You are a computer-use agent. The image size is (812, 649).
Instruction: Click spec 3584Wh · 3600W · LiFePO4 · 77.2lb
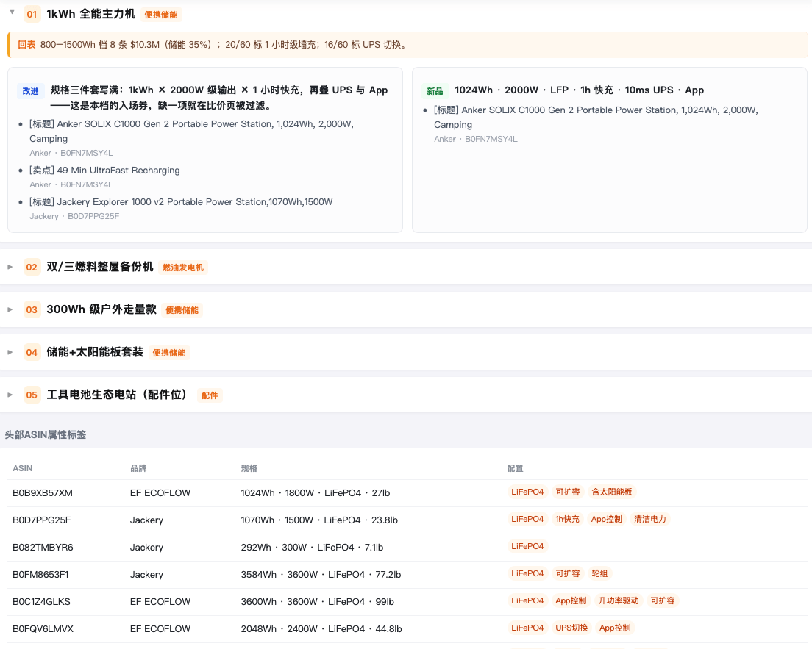pyautogui.click(x=321, y=575)
